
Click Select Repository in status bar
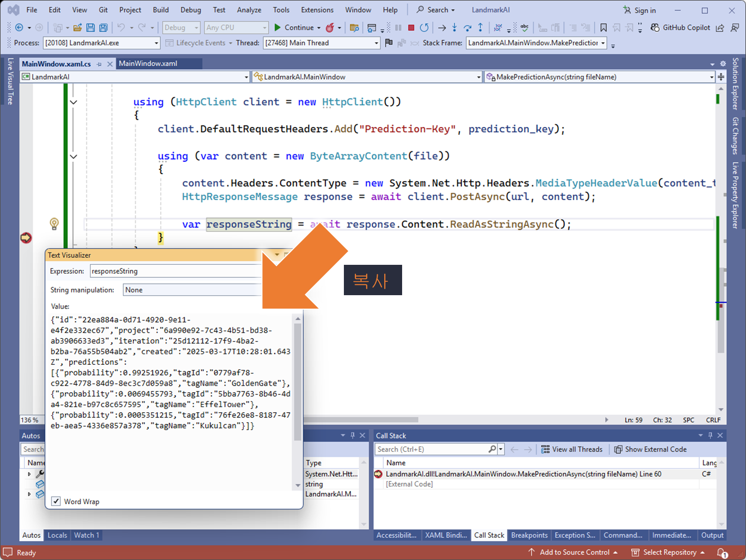click(668, 553)
